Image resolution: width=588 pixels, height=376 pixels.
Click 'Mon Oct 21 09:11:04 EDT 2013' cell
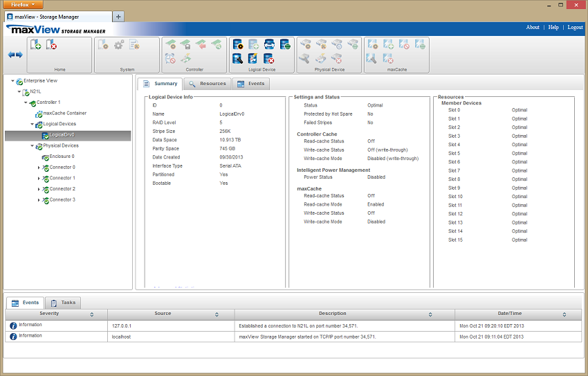pos(491,337)
